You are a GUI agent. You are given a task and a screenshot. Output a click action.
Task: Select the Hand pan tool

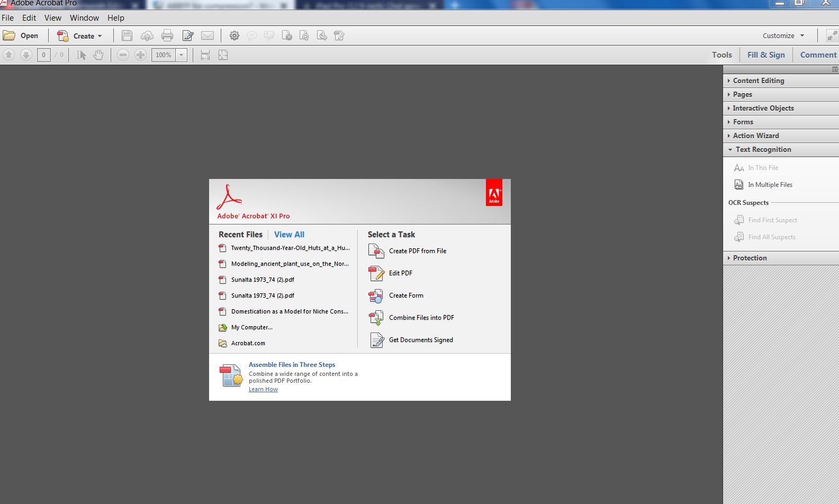98,55
